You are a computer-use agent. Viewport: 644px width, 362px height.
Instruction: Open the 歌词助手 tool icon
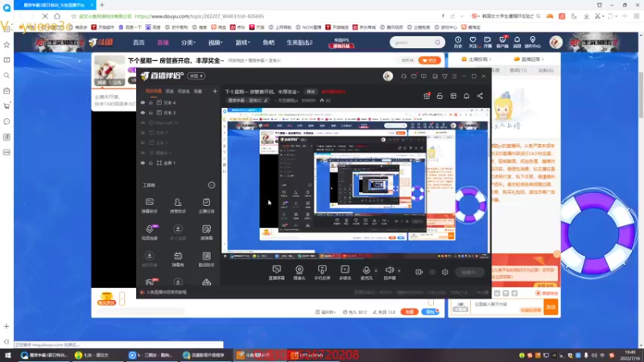[x=206, y=259]
